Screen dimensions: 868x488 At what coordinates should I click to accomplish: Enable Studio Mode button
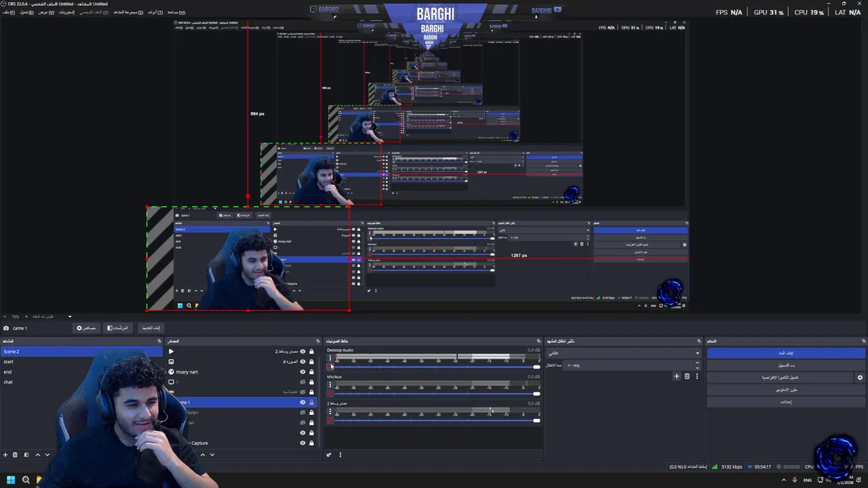[x=786, y=390]
